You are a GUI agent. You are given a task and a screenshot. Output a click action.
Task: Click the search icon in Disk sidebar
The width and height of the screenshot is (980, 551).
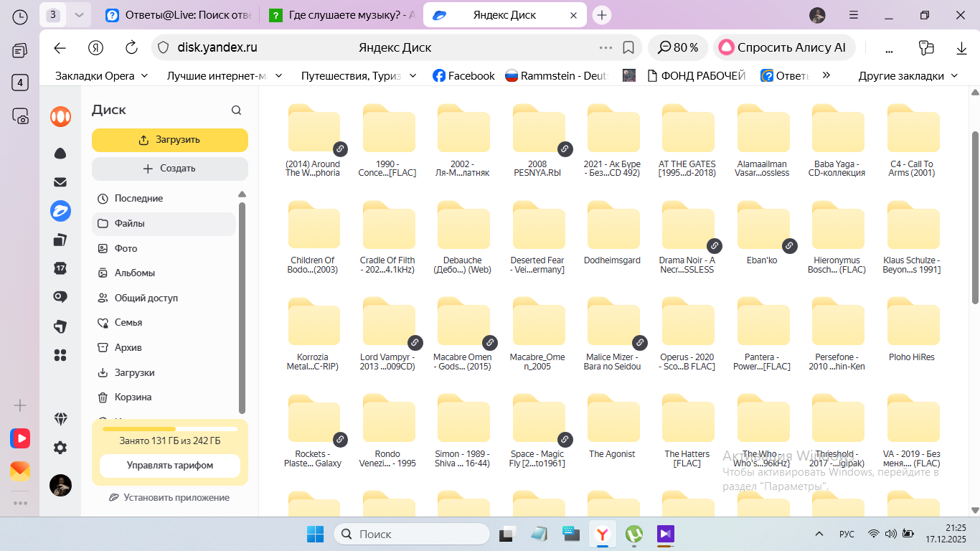[236, 110]
